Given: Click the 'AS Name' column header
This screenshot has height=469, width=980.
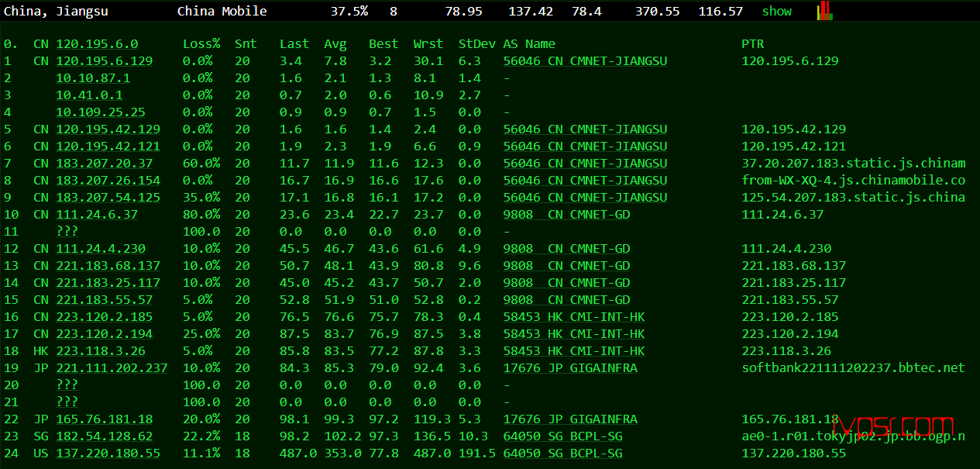Looking at the screenshot, I should click(x=529, y=44).
